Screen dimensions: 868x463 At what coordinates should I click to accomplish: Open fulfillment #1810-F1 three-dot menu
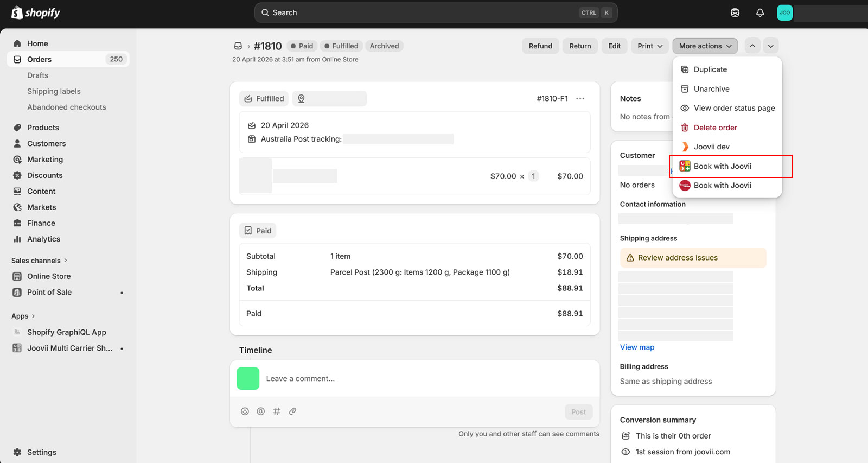pyautogui.click(x=580, y=99)
